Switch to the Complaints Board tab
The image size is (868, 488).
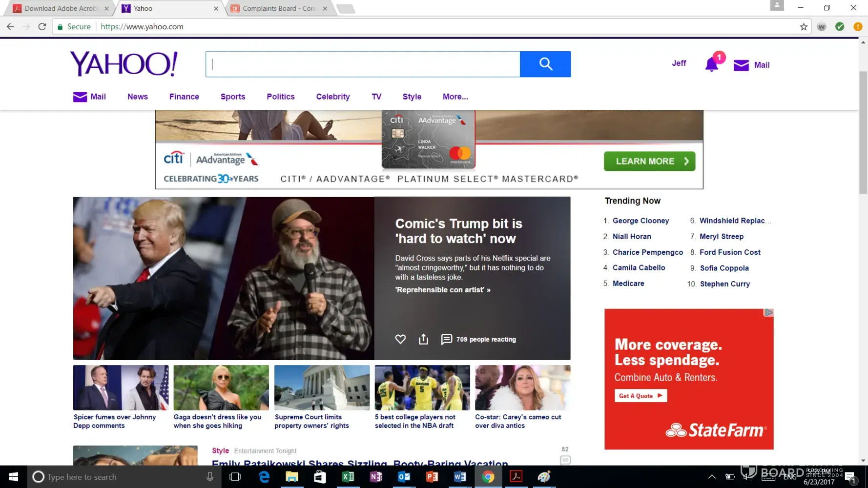279,8
